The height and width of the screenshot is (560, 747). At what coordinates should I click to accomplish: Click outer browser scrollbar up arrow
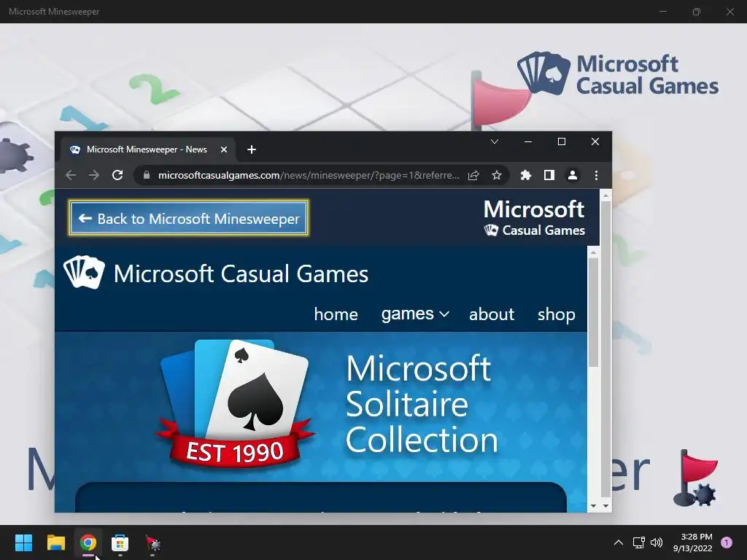tap(606, 195)
